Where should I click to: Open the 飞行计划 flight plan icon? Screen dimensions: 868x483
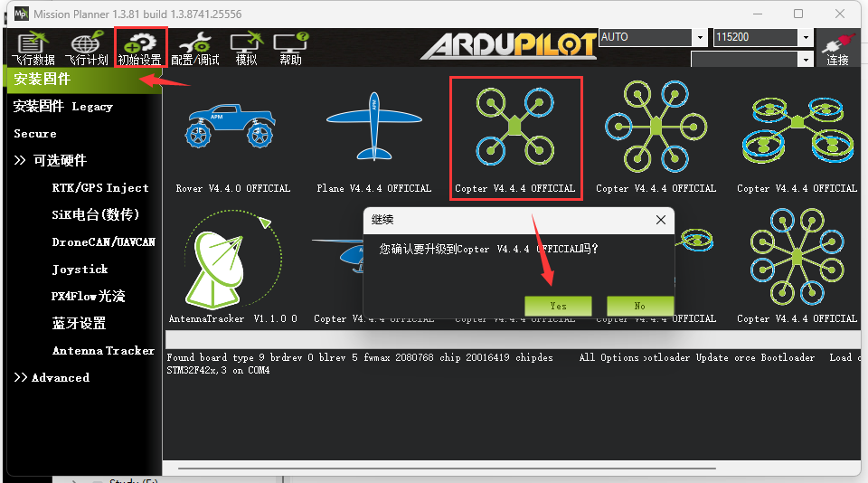(x=87, y=48)
